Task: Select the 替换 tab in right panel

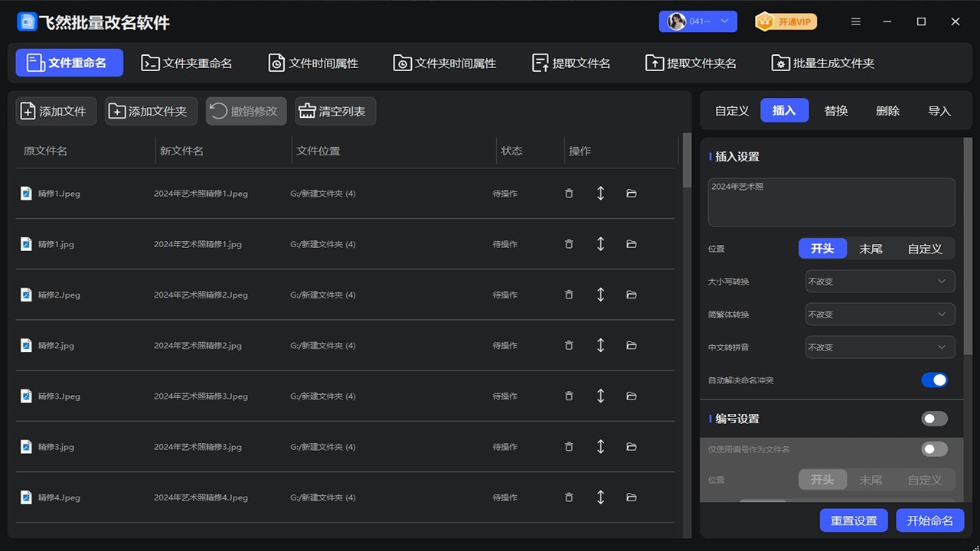Action: point(836,110)
